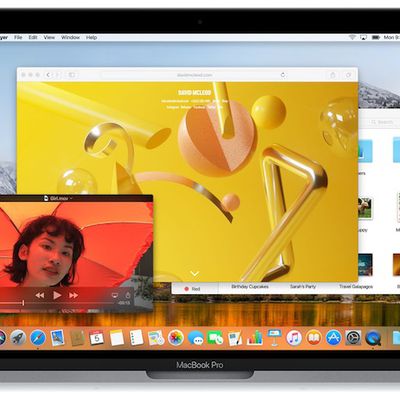Click AirPlay button in QuickTime controls

114,295
